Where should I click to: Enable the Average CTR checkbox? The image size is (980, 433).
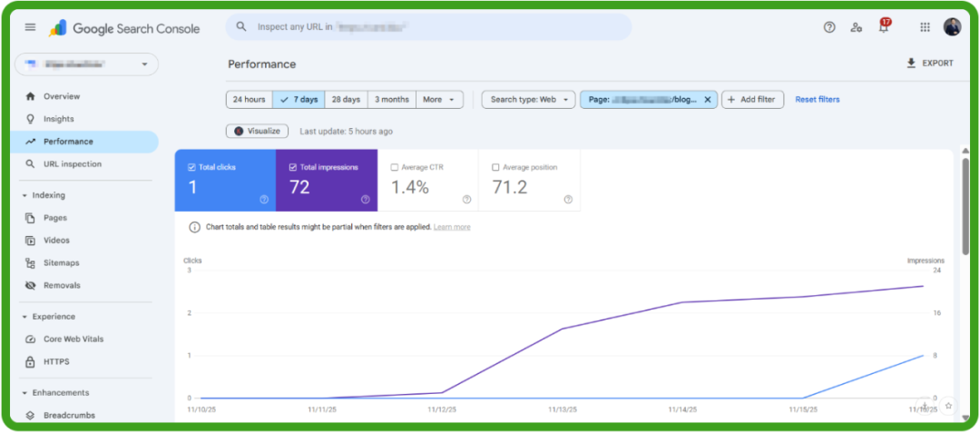coord(394,168)
